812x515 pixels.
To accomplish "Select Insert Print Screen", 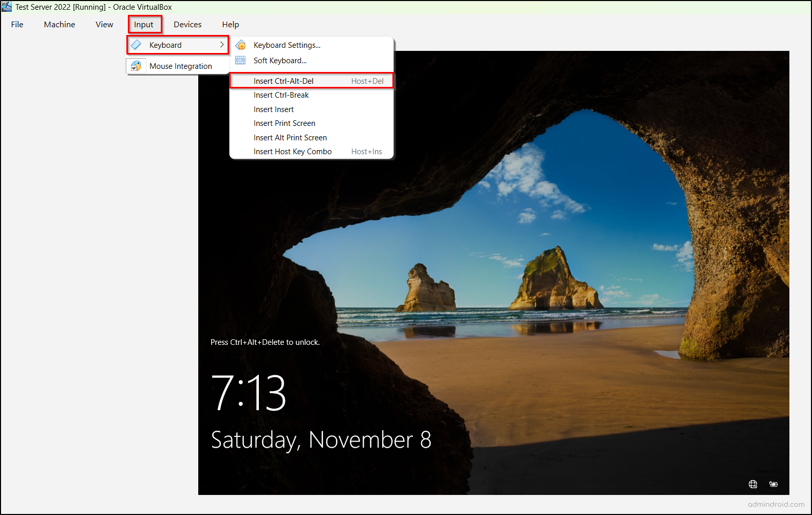I will [311, 123].
